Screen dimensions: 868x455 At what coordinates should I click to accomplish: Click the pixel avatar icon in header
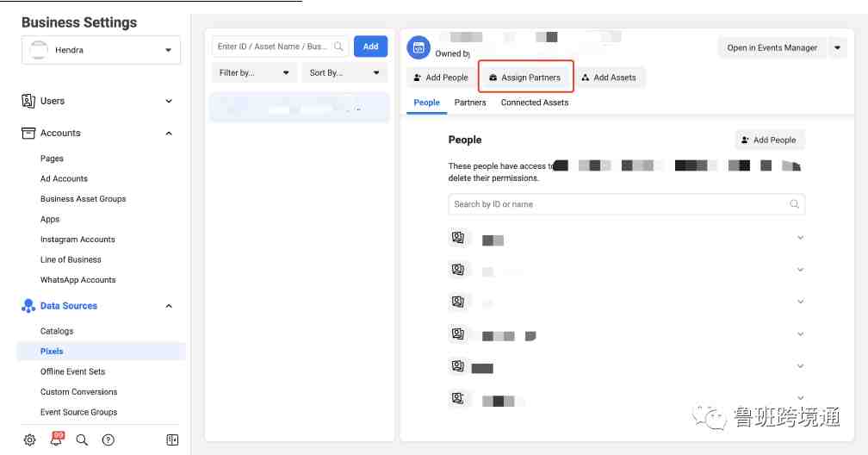click(x=418, y=47)
